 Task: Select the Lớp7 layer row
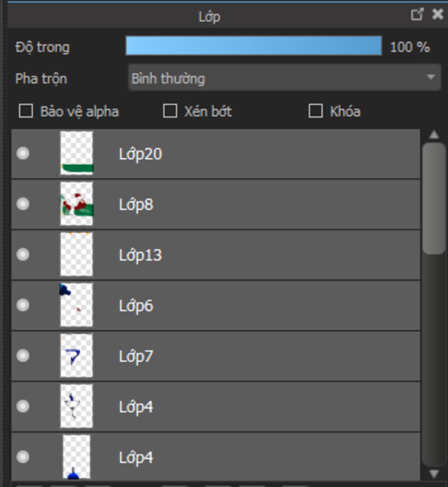click(x=262, y=356)
